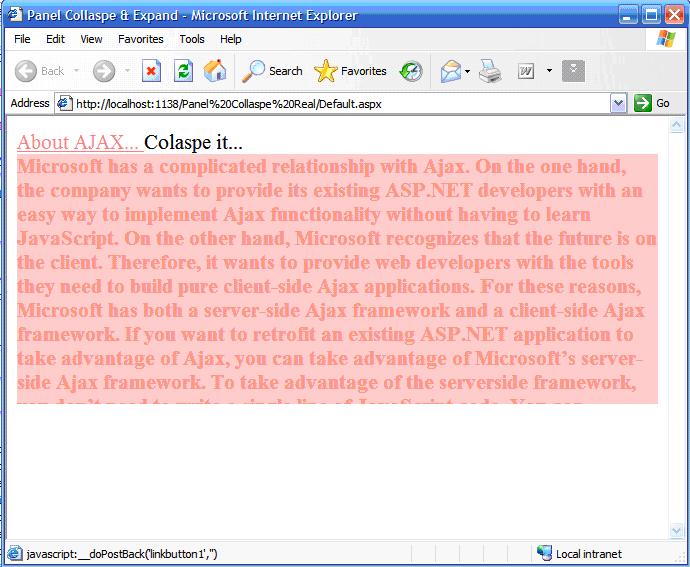690x567 pixels.
Task: Click the Colaspe it... label
Action: pos(193,143)
